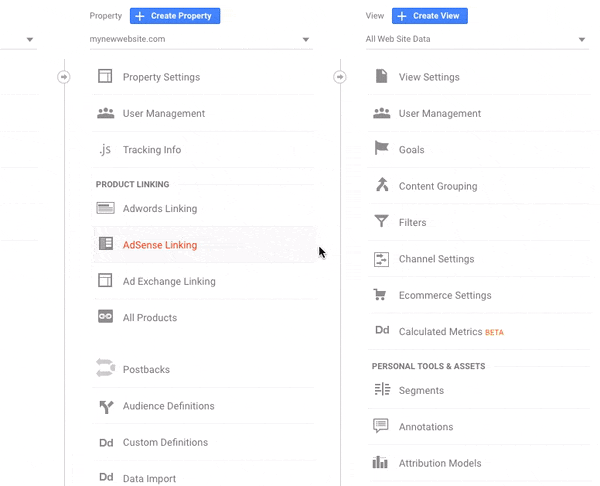Open Content Grouping
This screenshot has width=600, height=486.
(x=438, y=186)
